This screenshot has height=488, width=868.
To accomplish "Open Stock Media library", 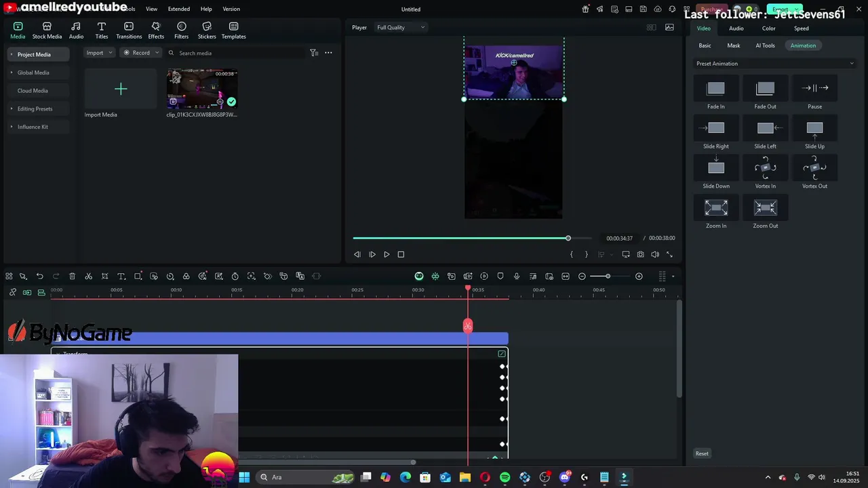I will point(47,30).
